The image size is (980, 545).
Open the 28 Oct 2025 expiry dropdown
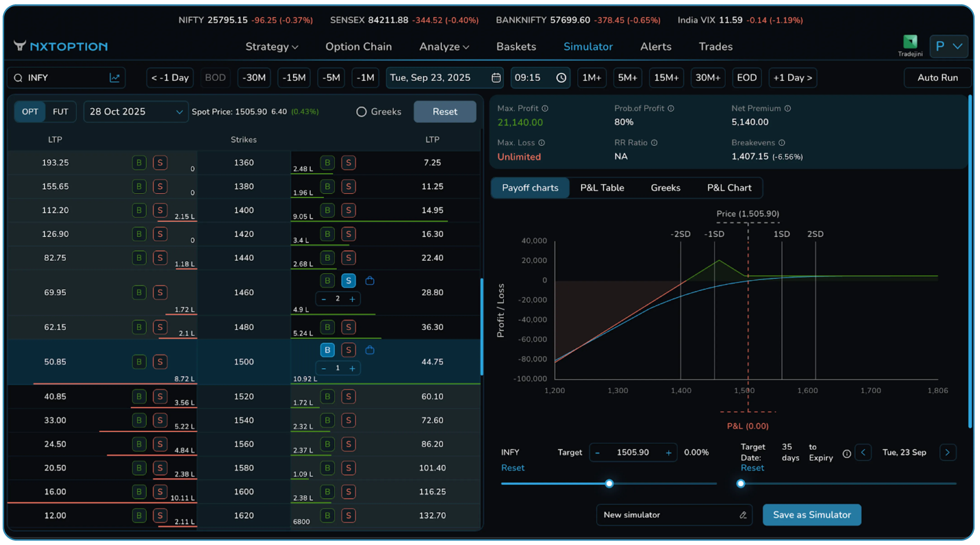tap(136, 111)
